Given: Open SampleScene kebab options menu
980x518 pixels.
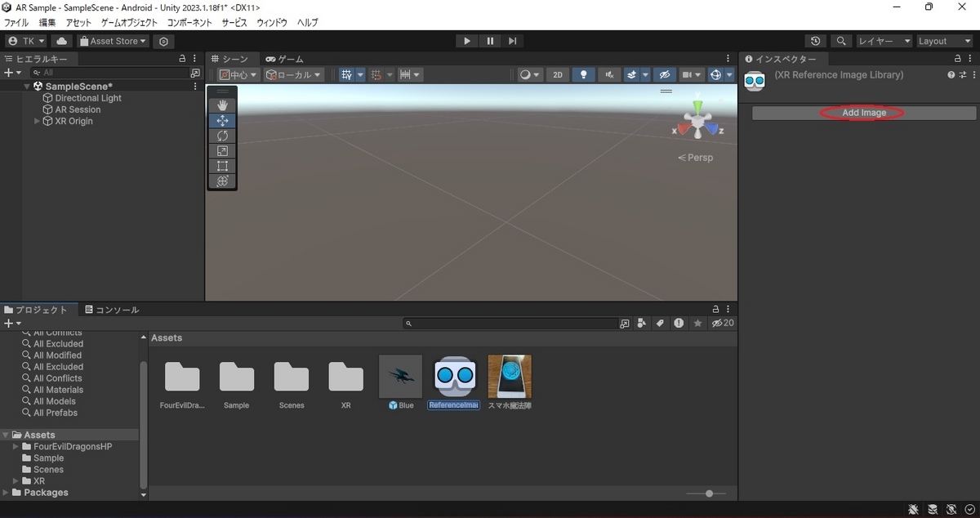Looking at the screenshot, I should pyautogui.click(x=194, y=86).
